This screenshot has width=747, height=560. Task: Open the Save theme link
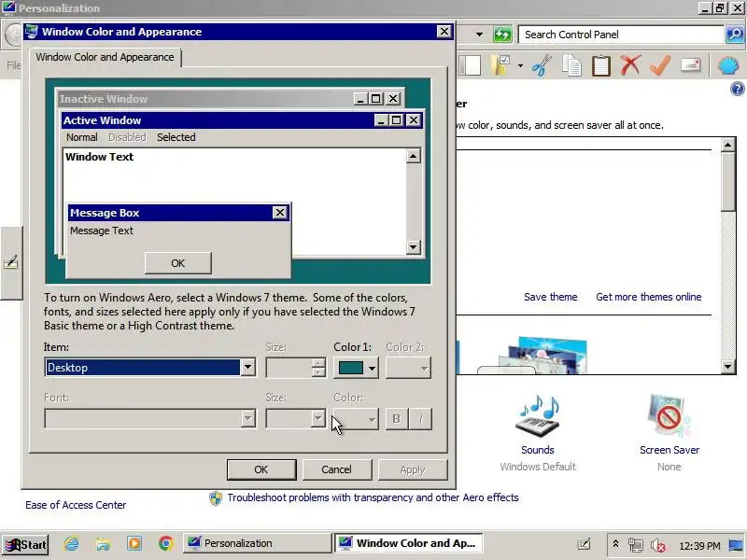coord(550,297)
